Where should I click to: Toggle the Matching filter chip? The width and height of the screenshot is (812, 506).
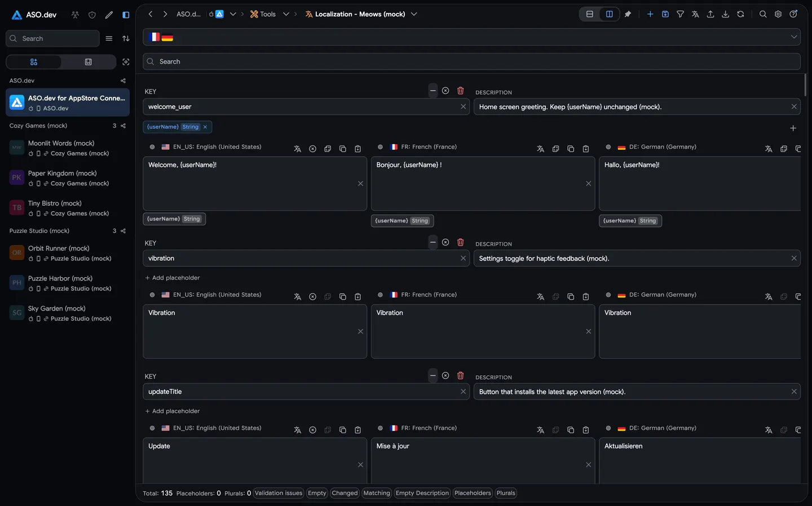(377, 493)
